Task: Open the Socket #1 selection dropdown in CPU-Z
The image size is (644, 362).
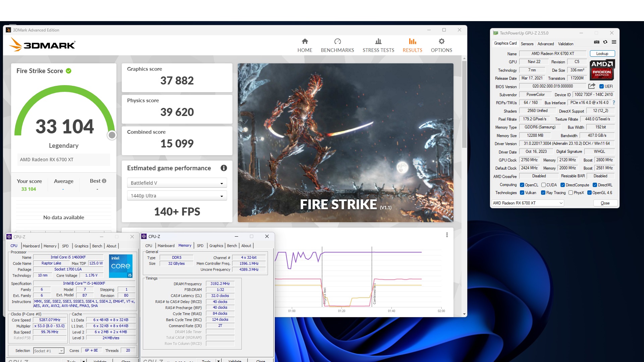Action: [49, 351]
